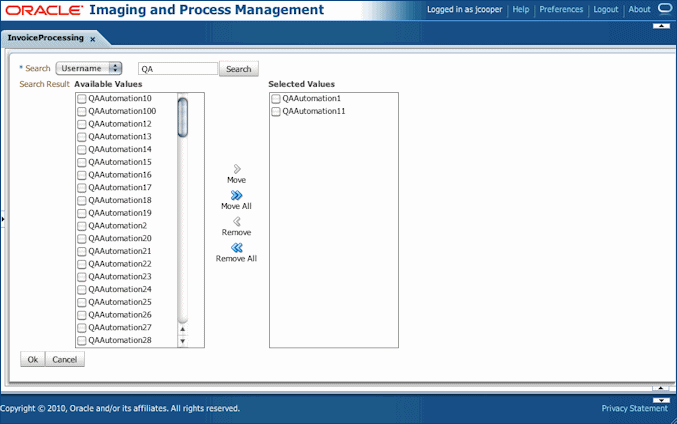Image resolution: width=677 pixels, height=424 pixels.
Task: Click QAAutomation11 text in Selected Values
Action: click(x=314, y=111)
